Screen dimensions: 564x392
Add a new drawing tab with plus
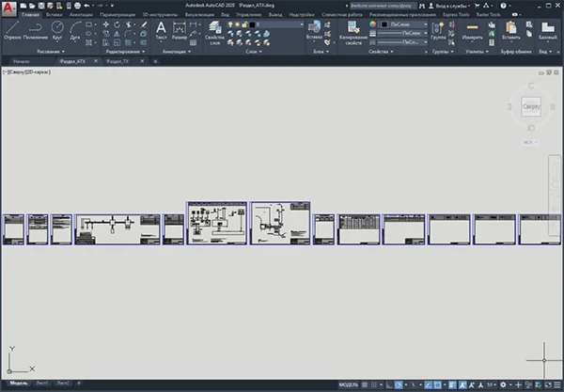(x=155, y=61)
